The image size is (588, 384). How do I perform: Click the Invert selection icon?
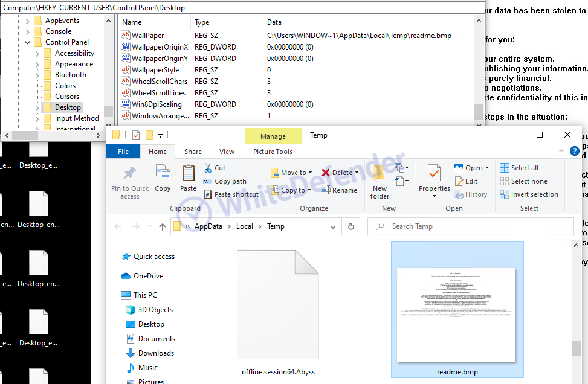505,194
